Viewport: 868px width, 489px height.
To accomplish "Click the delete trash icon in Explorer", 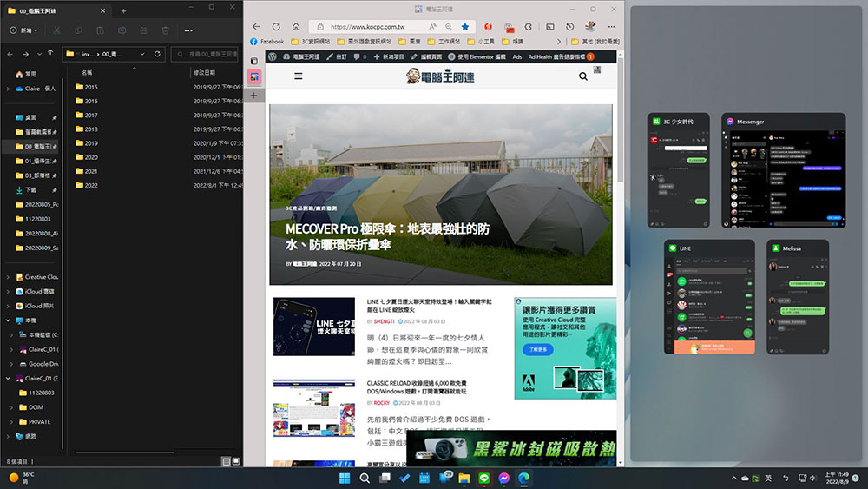I will (165, 30).
